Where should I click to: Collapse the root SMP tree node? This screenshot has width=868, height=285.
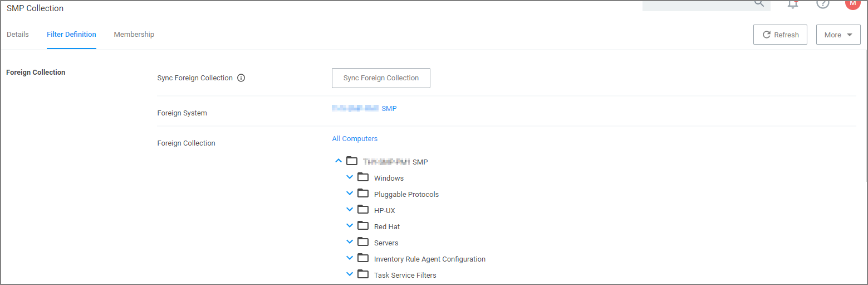[x=339, y=161]
